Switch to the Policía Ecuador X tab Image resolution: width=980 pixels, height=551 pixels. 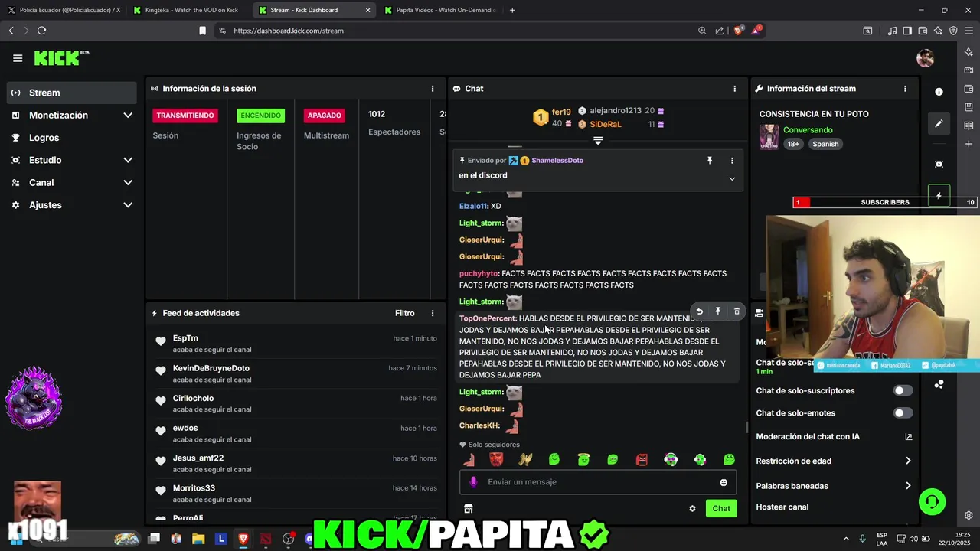(x=64, y=10)
